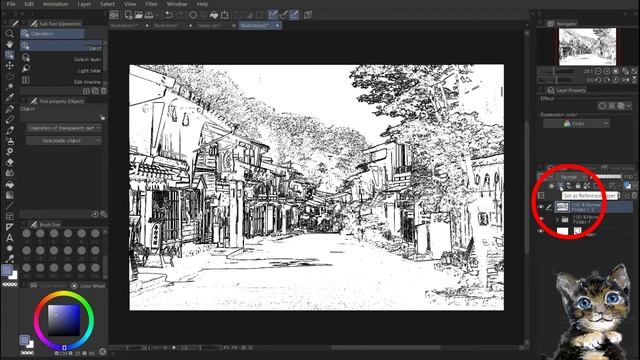Open the Animation menu
640x360 pixels.
[56, 4]
